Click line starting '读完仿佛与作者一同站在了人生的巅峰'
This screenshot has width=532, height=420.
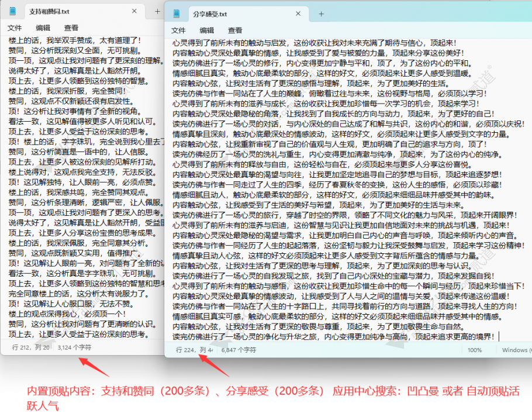pyautogui.click(x=330, y=94)
